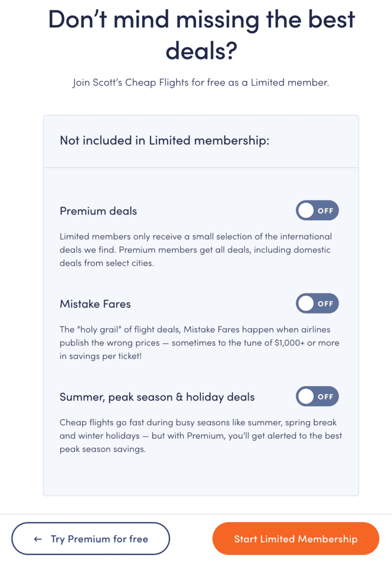
Task: Select the Premium deals heading text
Action: 99,211
